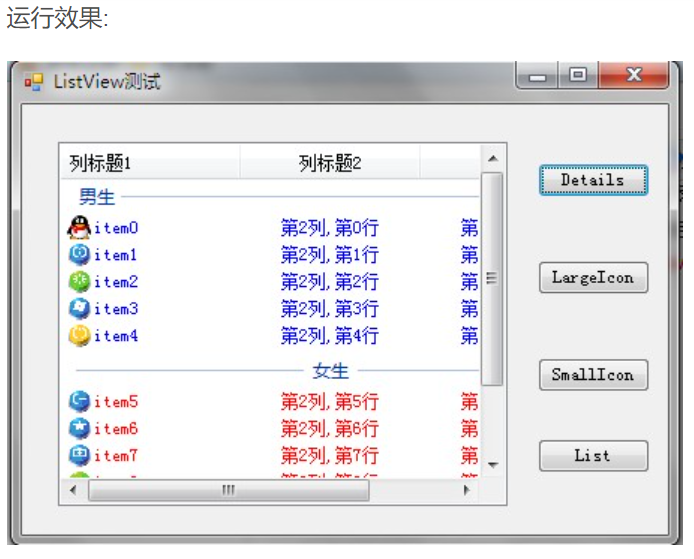Click cell 第2列, 第2行

click(x=330, y=282)
